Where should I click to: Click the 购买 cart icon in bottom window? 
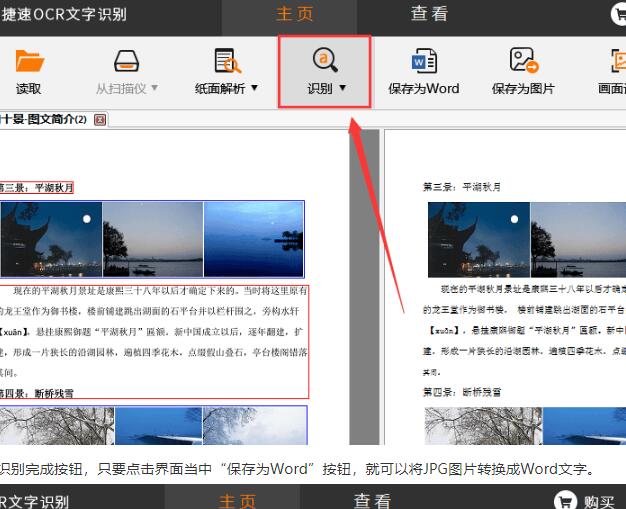point(566,501)
